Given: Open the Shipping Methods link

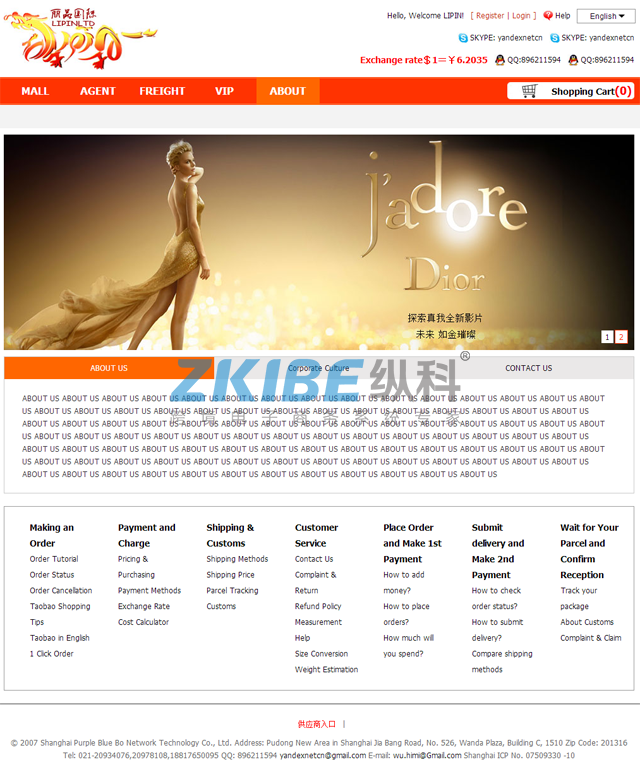Looking at the screenshot, I should pyautogui.click(x=237, y=559).
